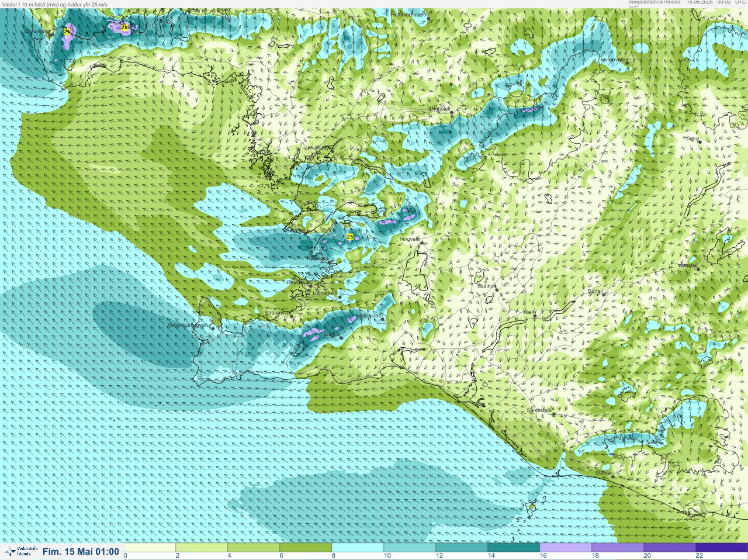Select the 14–16 m/s dark teal legend swatch
Image resolution: width=748 pixels, height=560 pixels.
pyautogui.click(x=514, y=548)
